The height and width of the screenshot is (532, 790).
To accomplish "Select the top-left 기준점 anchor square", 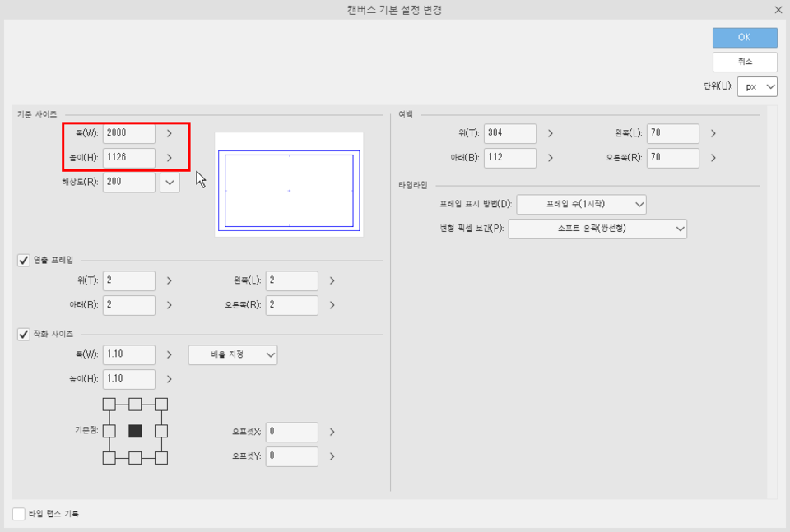I will pyautogui.click(x=109, y=405).
